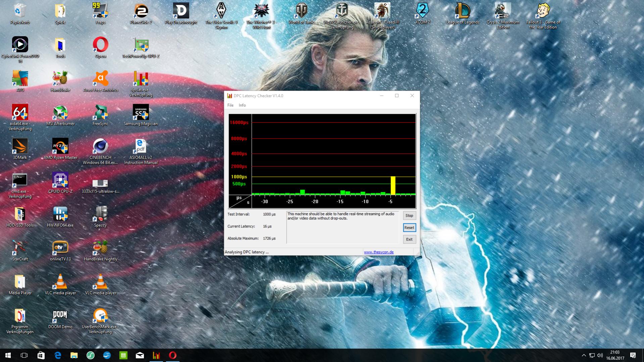Open the Mail app from taskbar
The width and height of the screenshot is (644, 362).
point(140,355)
